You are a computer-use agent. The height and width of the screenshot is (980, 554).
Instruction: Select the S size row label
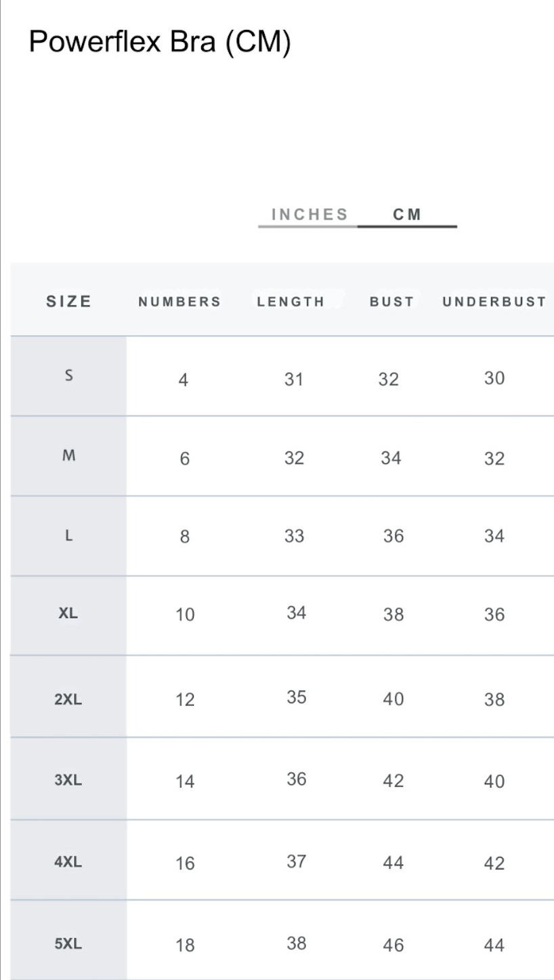click(x=68, y=375)
